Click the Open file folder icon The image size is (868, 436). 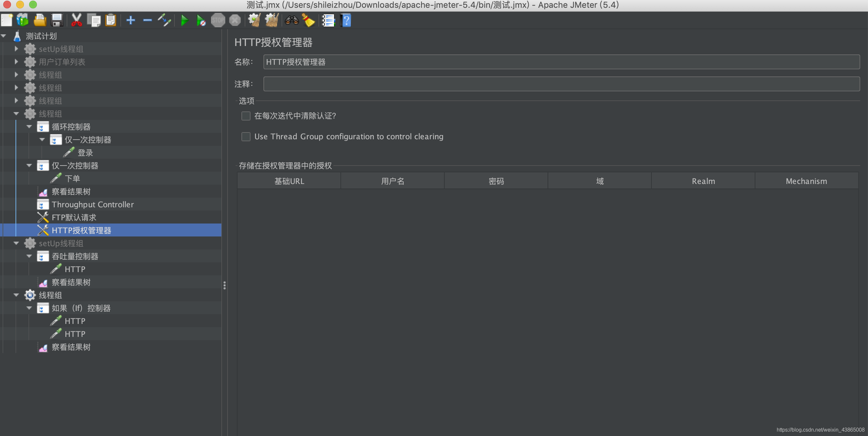(x=40, y=21)
